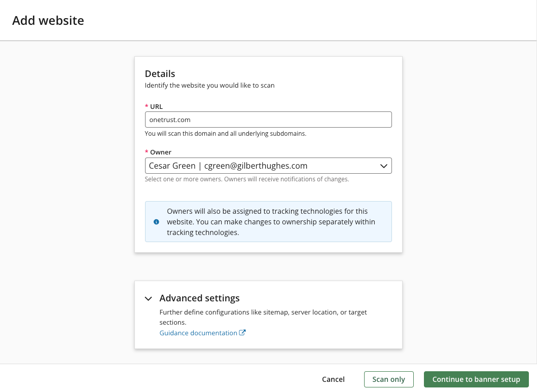537x392 pixels.
Task: Click the 'Further define configurations' description text
Action: [263, 317]
